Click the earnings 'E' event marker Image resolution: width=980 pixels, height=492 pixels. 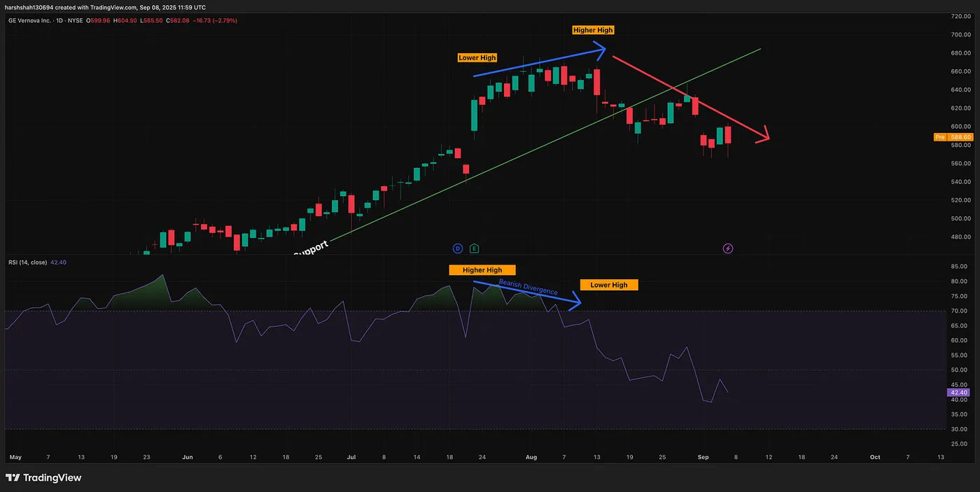pos(474,248)
